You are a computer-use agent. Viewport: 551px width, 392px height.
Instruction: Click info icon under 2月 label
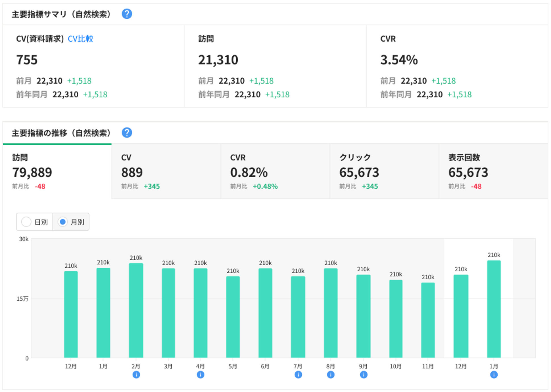tap(136, 375)
